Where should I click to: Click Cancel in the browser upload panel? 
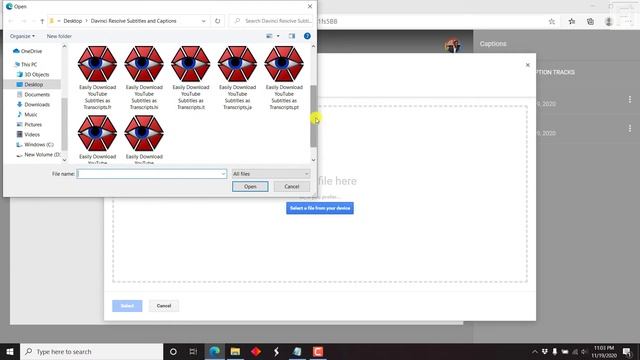click(164, 306)
